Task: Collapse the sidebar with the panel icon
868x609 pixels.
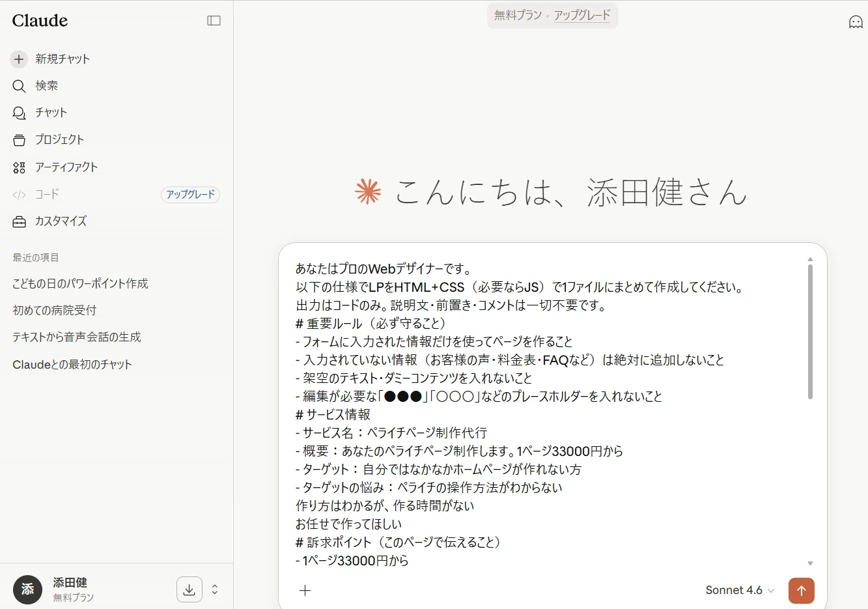Action: point(214,21)
